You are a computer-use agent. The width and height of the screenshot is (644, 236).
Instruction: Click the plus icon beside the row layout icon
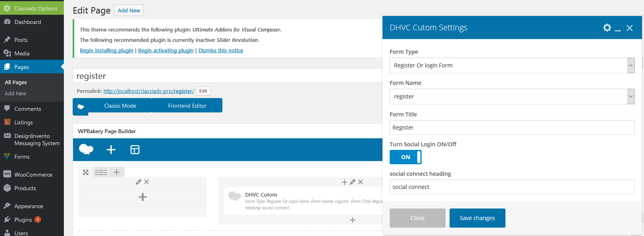(117, 172)
